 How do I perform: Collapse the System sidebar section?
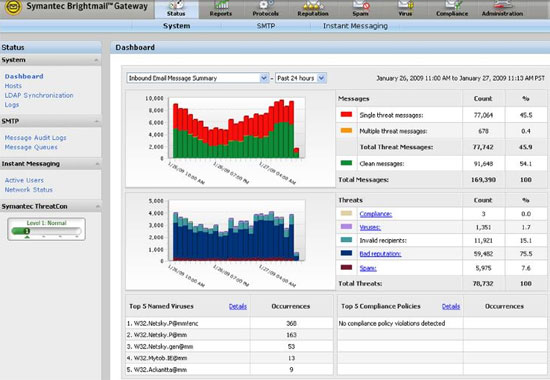96,60
